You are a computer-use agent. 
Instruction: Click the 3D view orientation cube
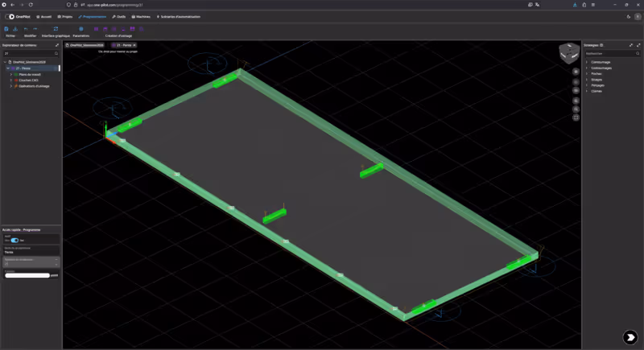pos(569,53)
